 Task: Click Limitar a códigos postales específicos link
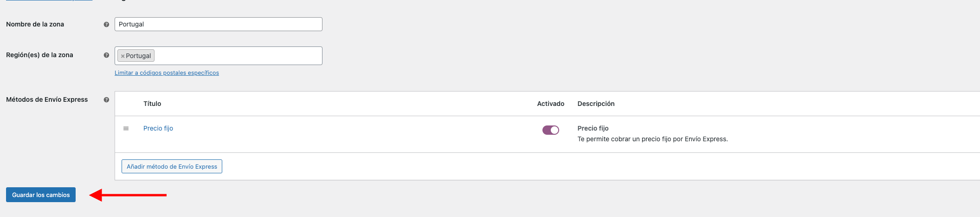pyautogui.click(x=167, y=73)
